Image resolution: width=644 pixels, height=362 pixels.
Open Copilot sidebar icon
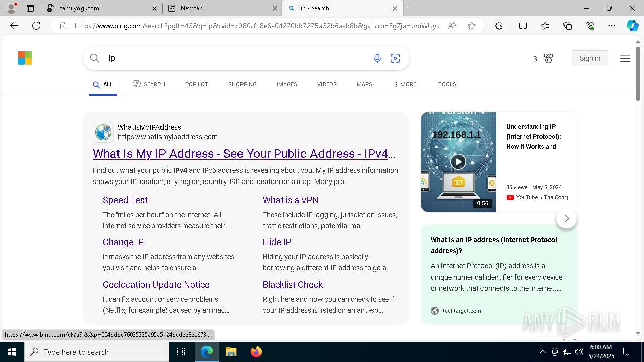click(x=632, y=26)
